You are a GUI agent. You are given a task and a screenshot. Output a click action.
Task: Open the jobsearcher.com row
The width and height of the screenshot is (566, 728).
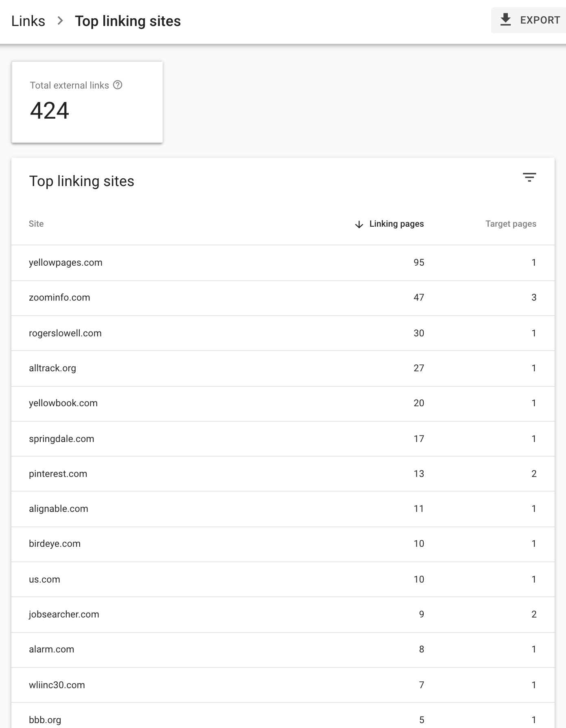tap(64, 614)
